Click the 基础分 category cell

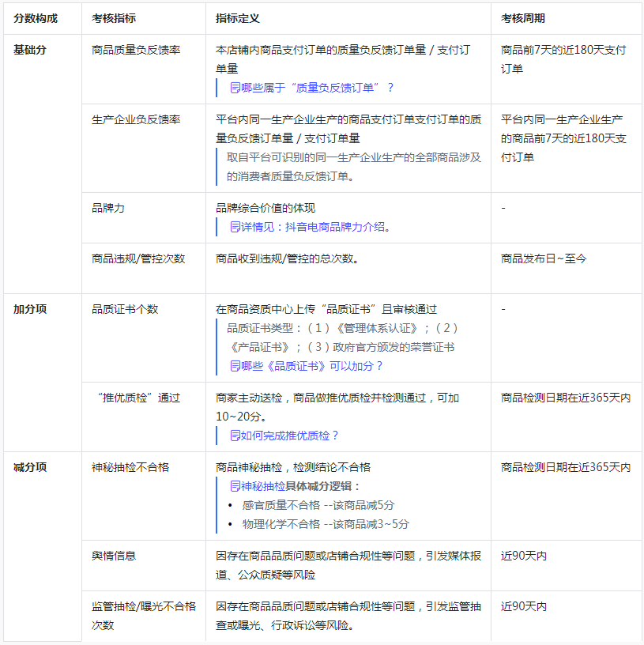click(28, 49)
